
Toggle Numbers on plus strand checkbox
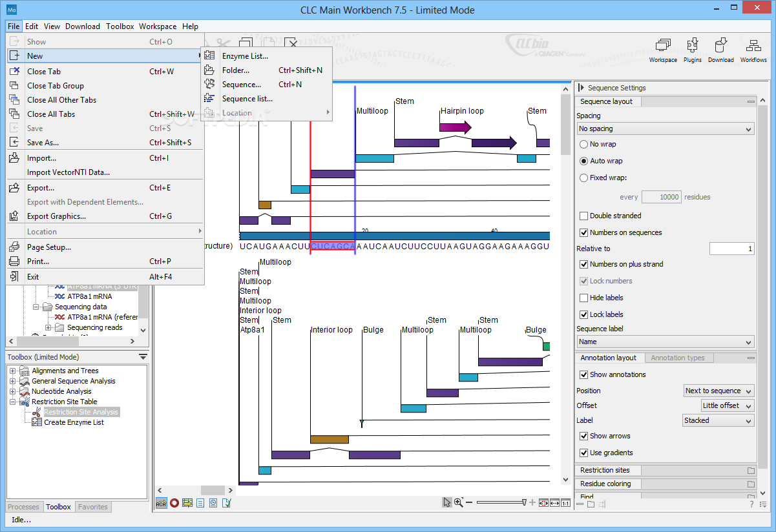pyautogui.click(x=584, y=264)
